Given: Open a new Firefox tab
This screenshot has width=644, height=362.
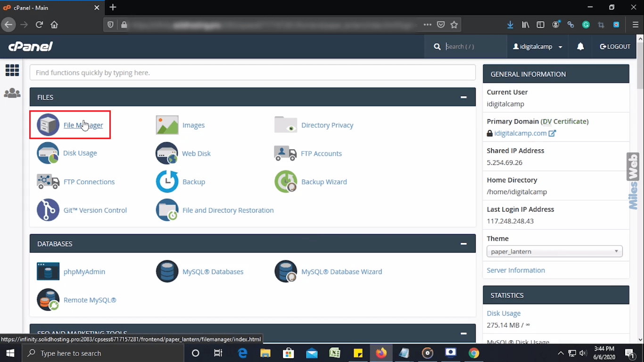Looking at the screenshot, I should 113,8.
